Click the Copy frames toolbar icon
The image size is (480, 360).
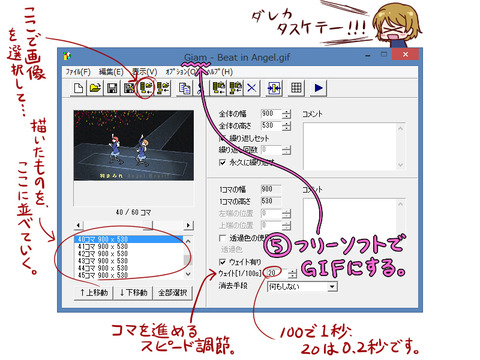(184, 88)
